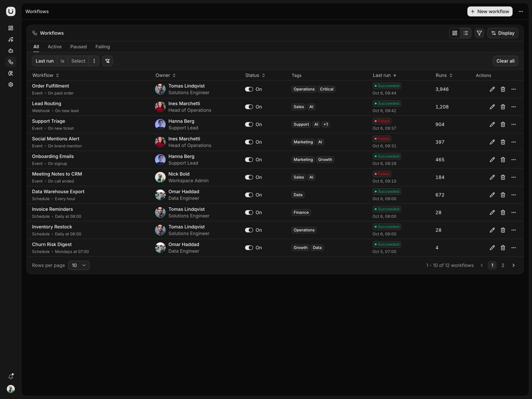
Task: Change the filter operator 'is'
Action: pyautogui.click(x=63, y=61)
